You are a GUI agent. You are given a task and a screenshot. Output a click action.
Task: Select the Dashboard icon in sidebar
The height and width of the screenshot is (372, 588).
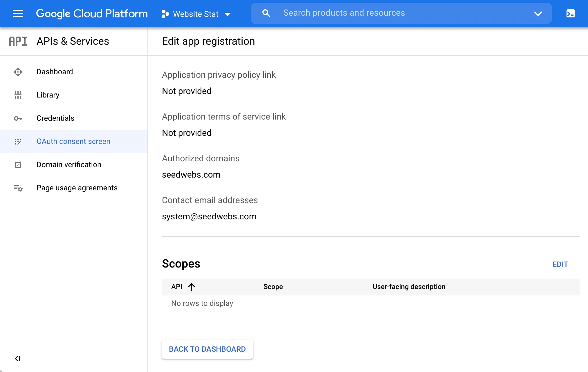pyautogui.click(x=18, y=72)
